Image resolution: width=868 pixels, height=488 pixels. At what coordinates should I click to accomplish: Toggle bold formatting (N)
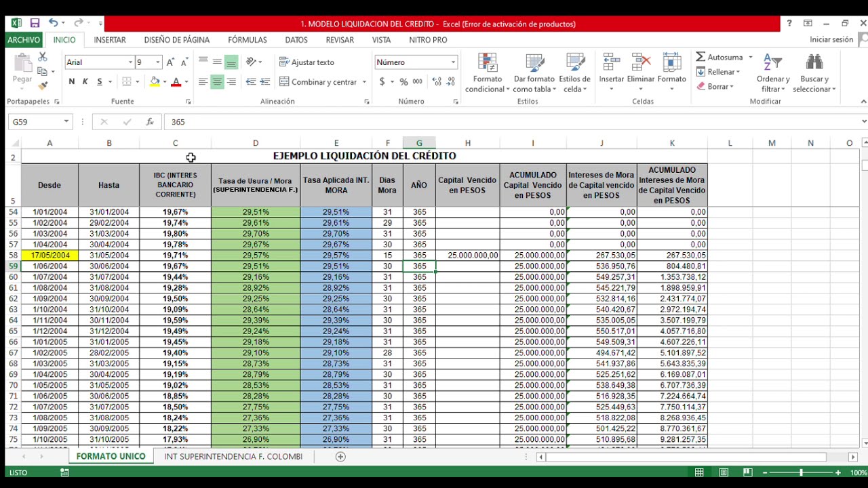[71, 82]
